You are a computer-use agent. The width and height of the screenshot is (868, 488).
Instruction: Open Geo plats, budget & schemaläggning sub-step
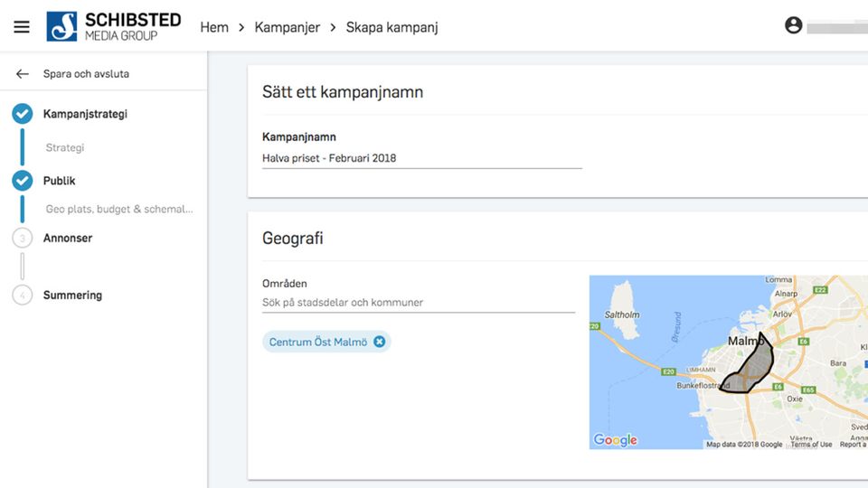point(119,209)
